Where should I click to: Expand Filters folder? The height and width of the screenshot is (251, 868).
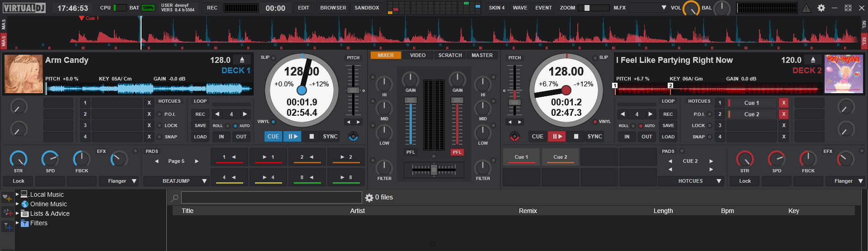pyautogui.click(x=17, y=223)
